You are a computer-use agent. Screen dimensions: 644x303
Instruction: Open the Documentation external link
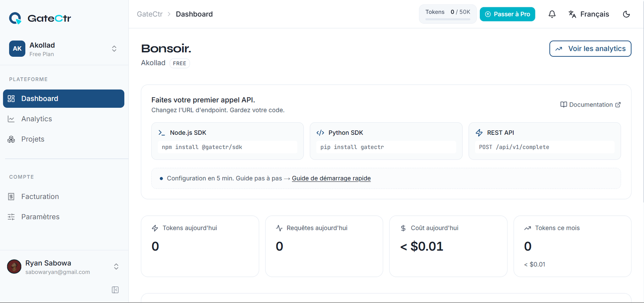[x=590, y=105]
